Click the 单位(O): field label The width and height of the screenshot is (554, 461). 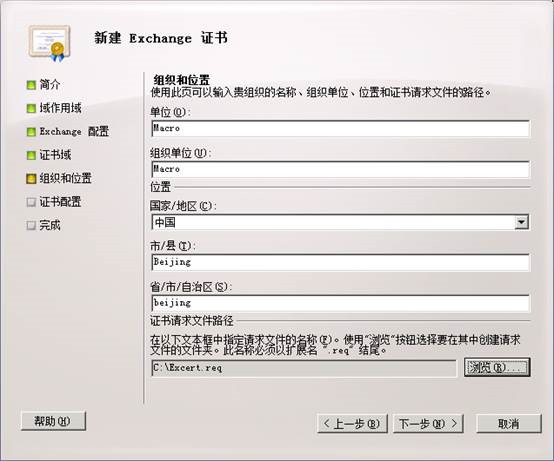point(170,112)
